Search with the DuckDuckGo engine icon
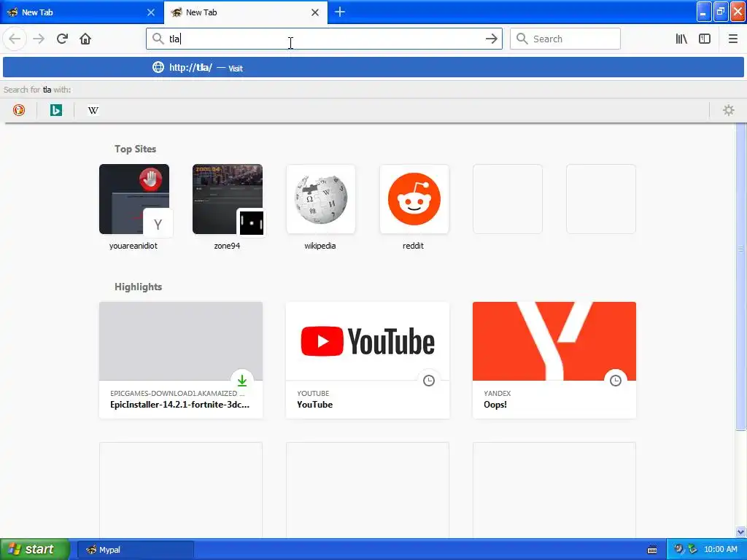 click(18, 111)
